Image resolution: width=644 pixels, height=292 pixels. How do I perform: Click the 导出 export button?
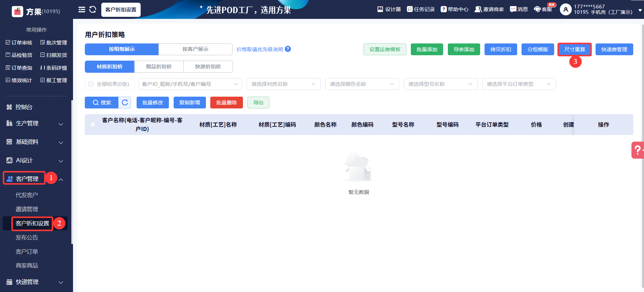tap(258, 103)
